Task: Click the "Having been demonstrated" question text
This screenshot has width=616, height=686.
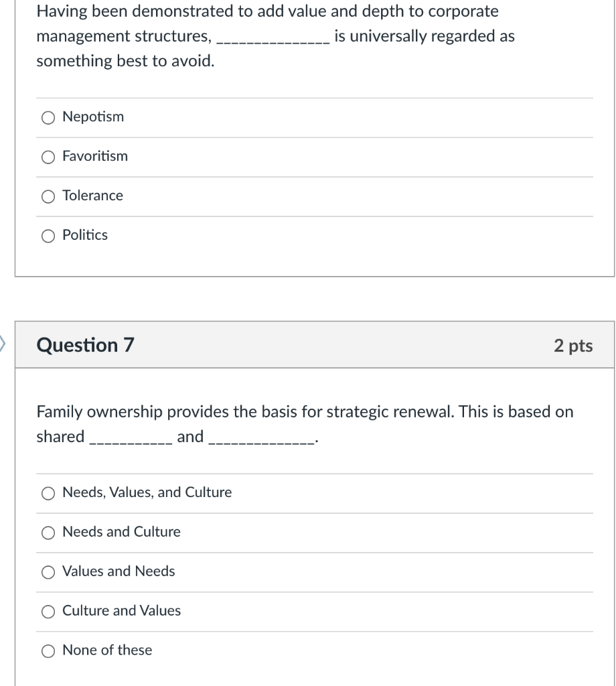Action: click(x=267, y=11)
